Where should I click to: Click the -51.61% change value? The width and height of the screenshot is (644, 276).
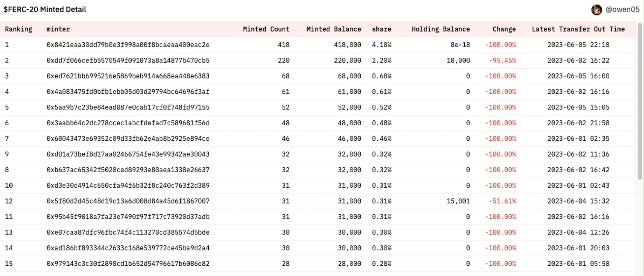(x=502, y=201)
